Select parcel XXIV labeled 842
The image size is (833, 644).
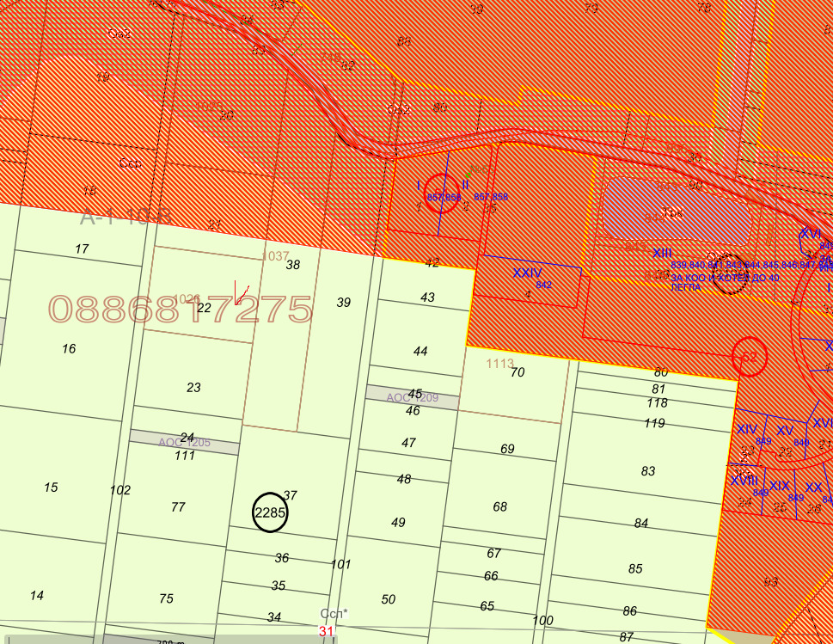tap(530, 279)
